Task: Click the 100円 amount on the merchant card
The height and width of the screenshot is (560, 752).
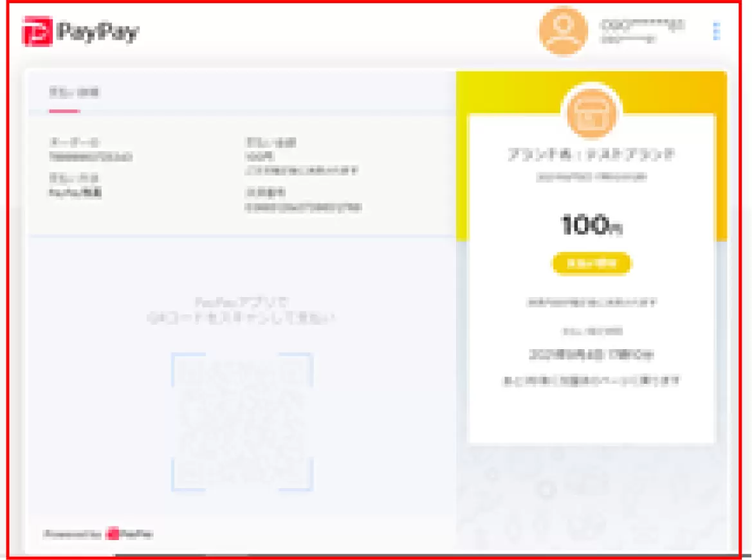Action: point(592,225)
